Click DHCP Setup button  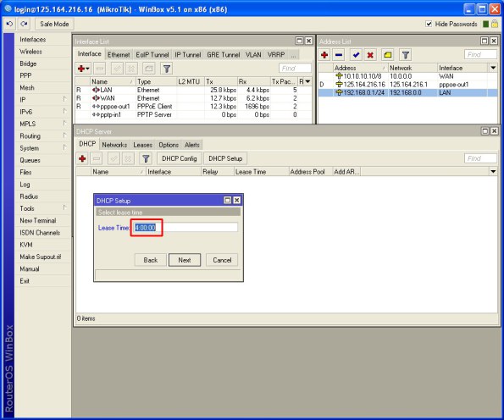pyautogui.click(x=225, y=158)
